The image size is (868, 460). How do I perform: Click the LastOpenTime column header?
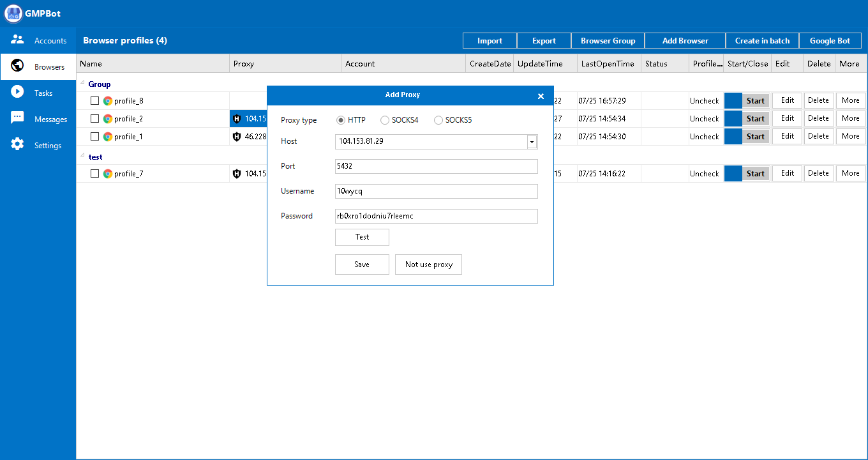[609, 64]
